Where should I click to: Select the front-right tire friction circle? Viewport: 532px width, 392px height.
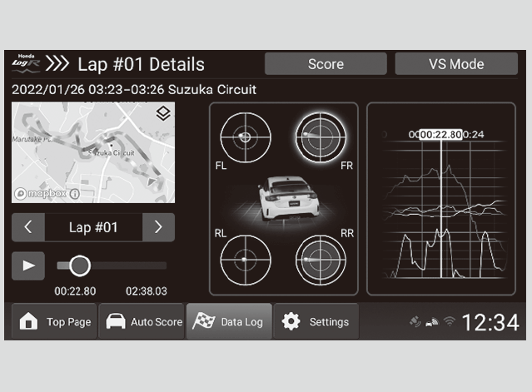click(x=321, y=136)
